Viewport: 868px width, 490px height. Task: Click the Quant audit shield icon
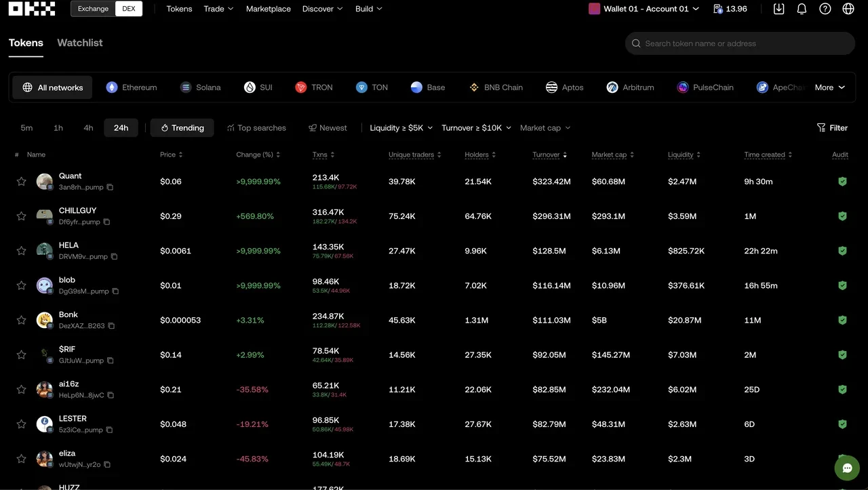842,182
